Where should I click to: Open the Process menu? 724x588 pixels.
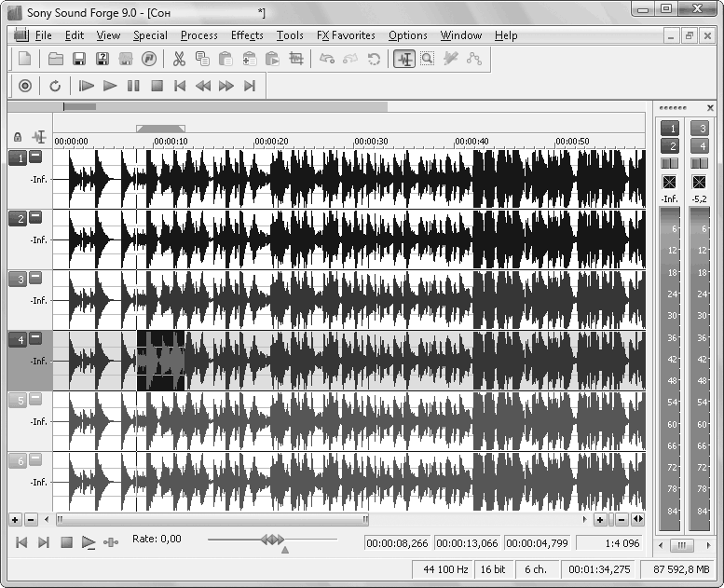point(198,35)
